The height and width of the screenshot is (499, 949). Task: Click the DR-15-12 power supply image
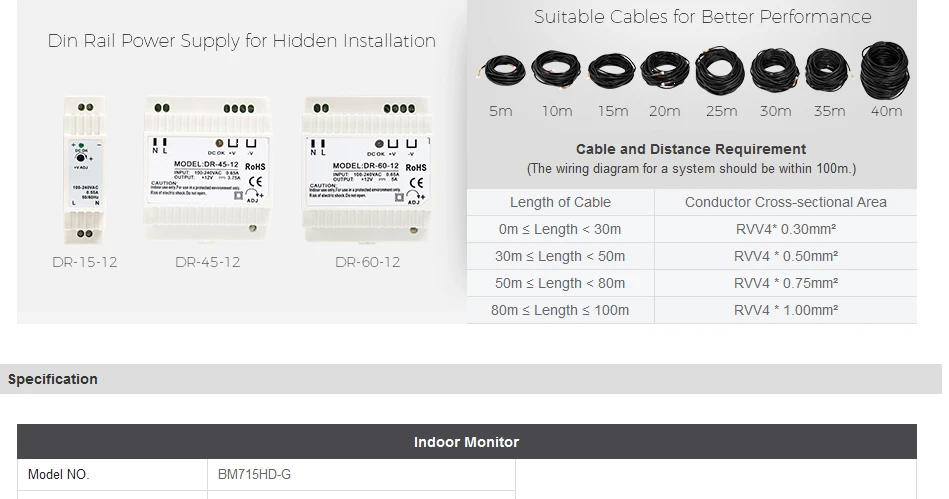85,170
